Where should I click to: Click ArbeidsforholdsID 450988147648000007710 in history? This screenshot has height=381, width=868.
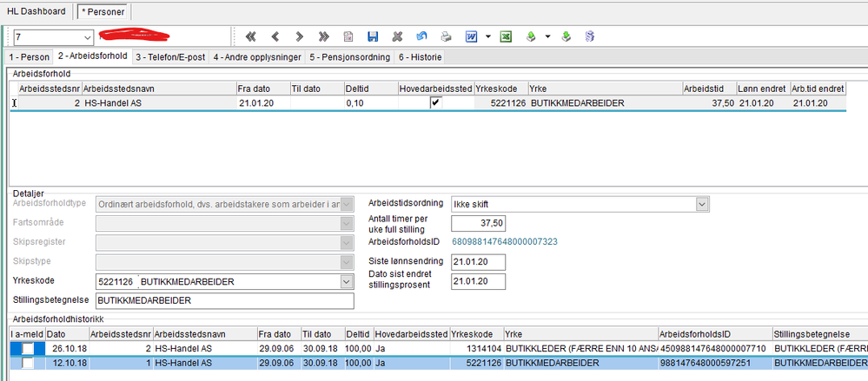[x=715, y=349]
